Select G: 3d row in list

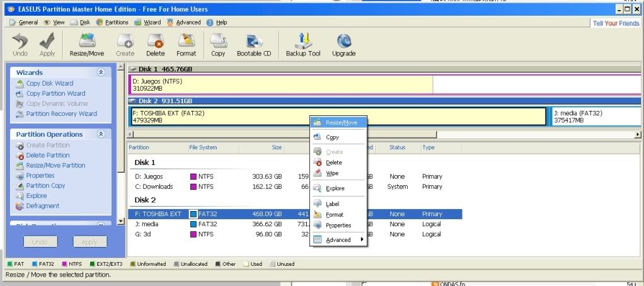tap(295, 234)
